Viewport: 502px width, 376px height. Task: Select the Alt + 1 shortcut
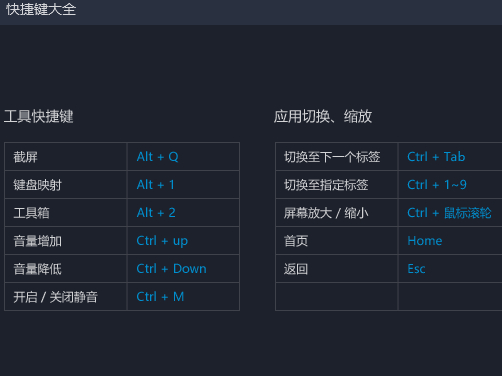tap(155, 185)
